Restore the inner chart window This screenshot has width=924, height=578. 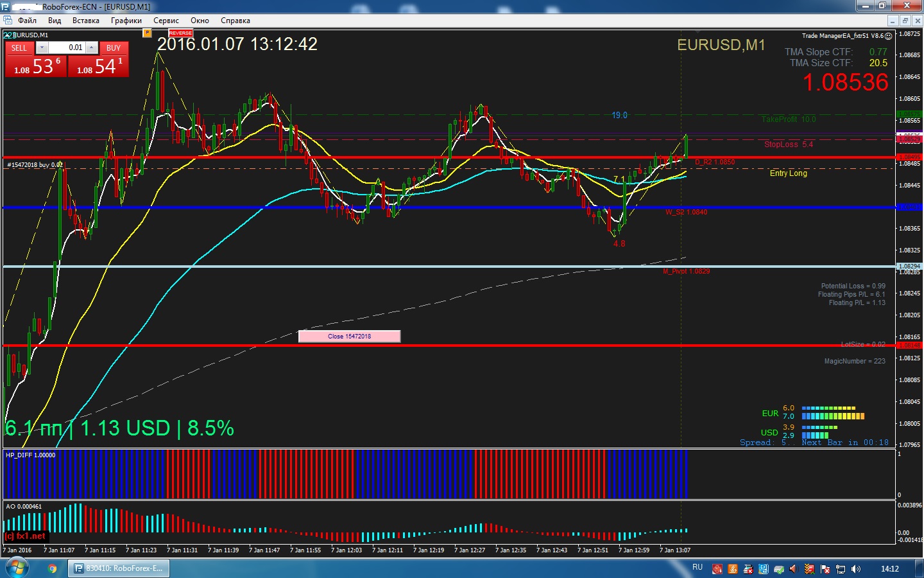click(905, 21)
